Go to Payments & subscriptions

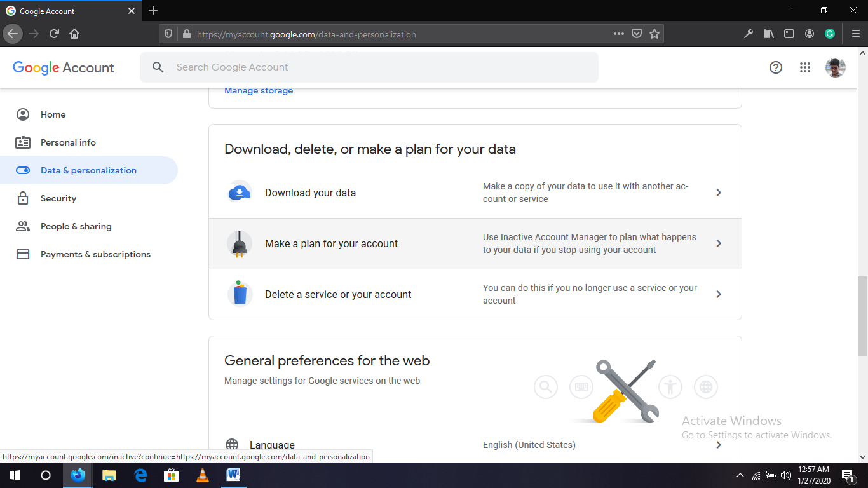tap(95, 254)
